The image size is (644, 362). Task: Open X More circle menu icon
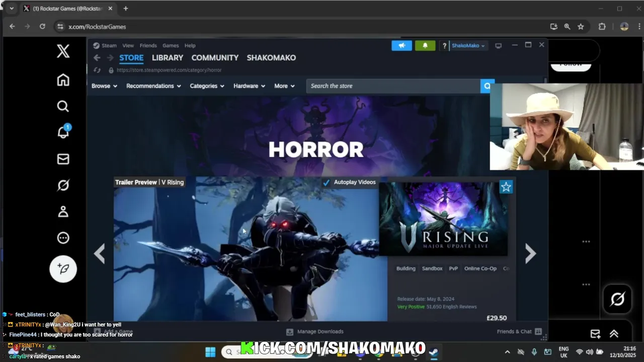[x=63, y=238]
